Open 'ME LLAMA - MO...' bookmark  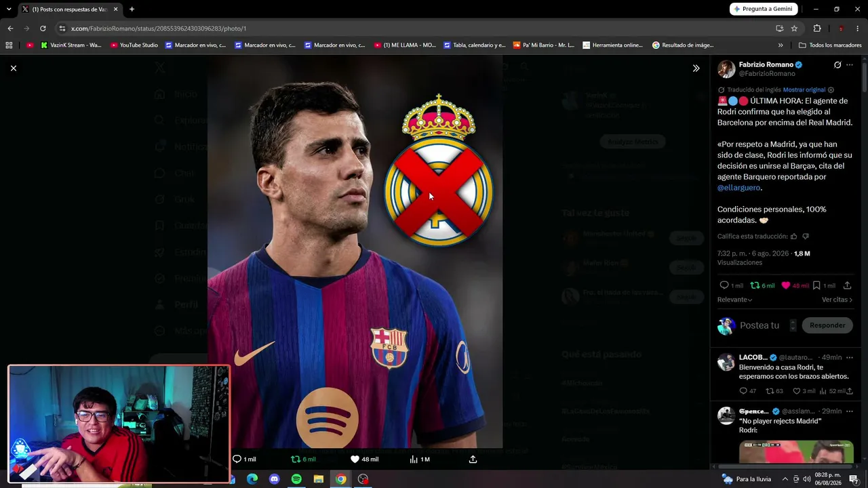(405, 45)
